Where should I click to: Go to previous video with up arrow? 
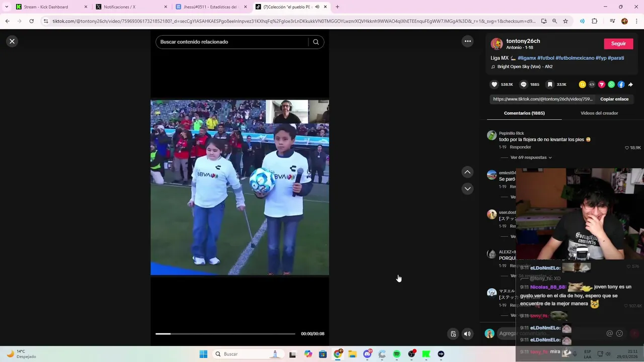point(467,172)
